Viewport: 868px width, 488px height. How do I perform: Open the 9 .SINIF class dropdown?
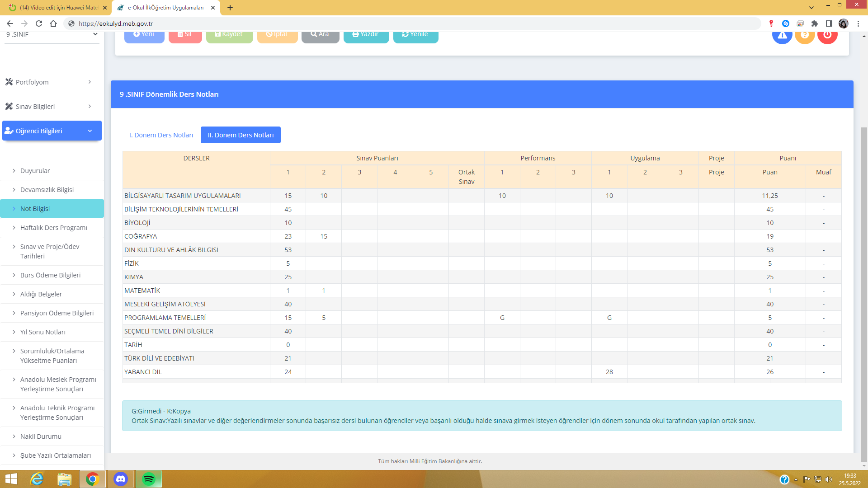tap(52, 35)
